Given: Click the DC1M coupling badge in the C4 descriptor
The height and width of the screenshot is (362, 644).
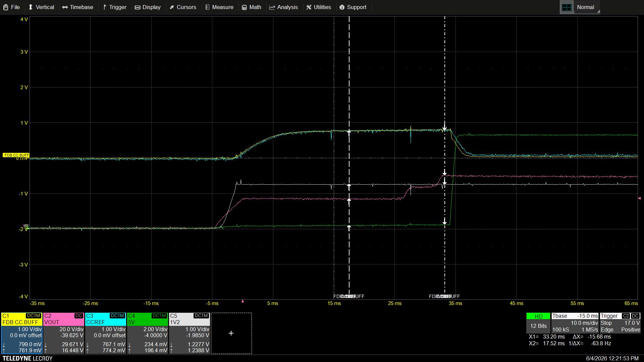Looking at the screenshot, I should point(159,316).
